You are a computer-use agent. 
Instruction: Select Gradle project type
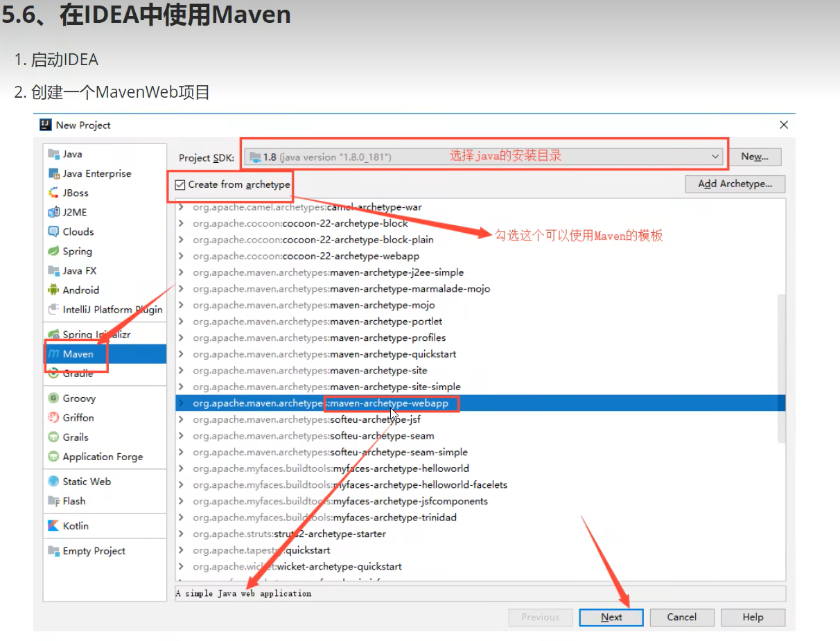pos(105,373)
